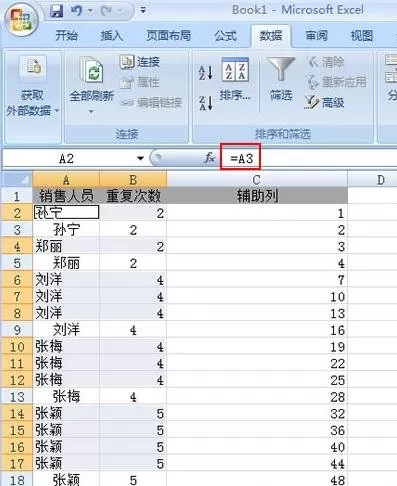
Task: Click the 清除 filter button
Action: tap(325, 62)
